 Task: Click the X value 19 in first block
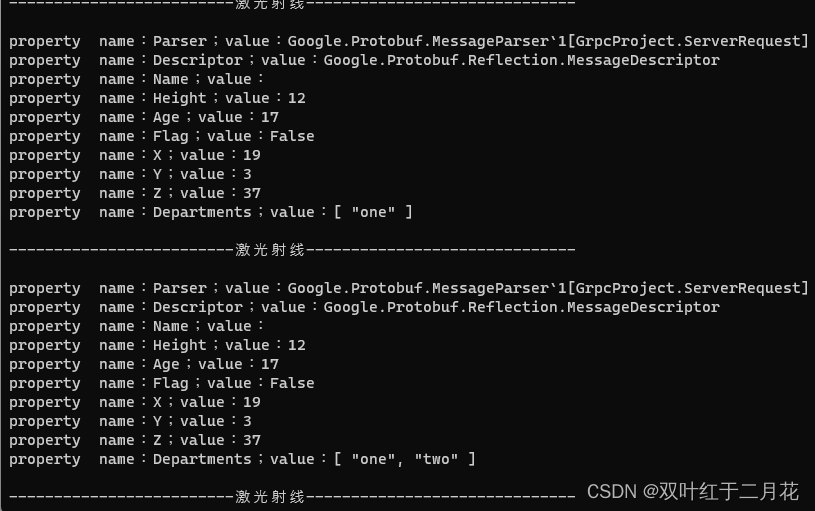pos(251,155)
